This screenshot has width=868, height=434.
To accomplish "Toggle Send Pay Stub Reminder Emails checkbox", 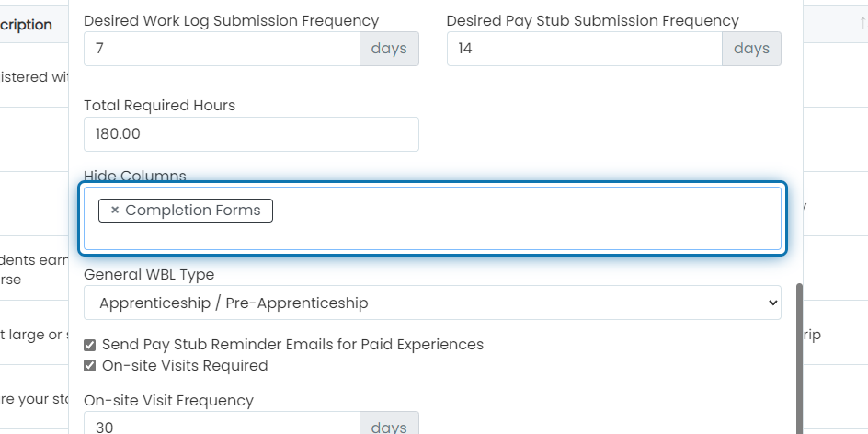I will [x=90, y=345].
